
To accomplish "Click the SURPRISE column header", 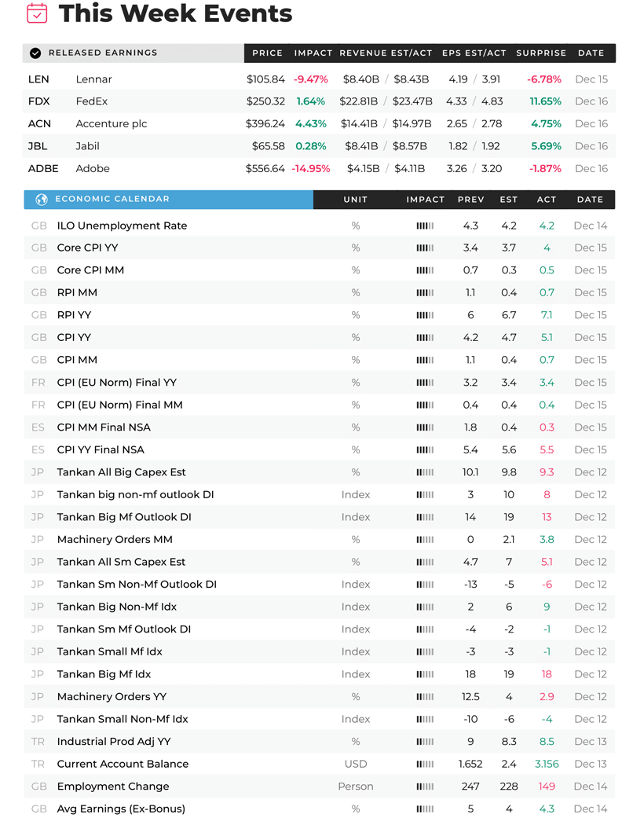I will pos(541,53).
